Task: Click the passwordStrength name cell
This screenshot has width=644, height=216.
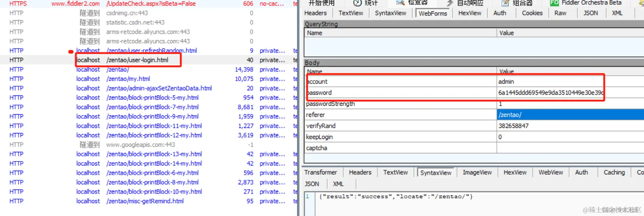Action: [401, 104]
